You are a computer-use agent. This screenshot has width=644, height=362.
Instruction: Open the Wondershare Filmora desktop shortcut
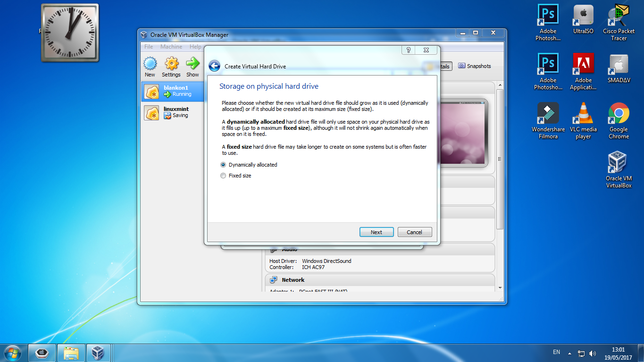(548, 121)
